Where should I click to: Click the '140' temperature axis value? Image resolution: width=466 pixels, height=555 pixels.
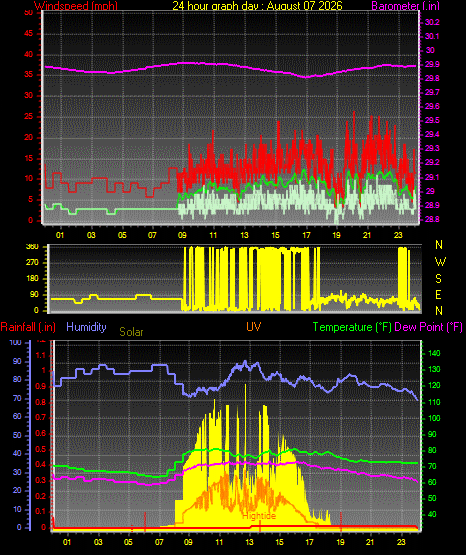point(434,353)
